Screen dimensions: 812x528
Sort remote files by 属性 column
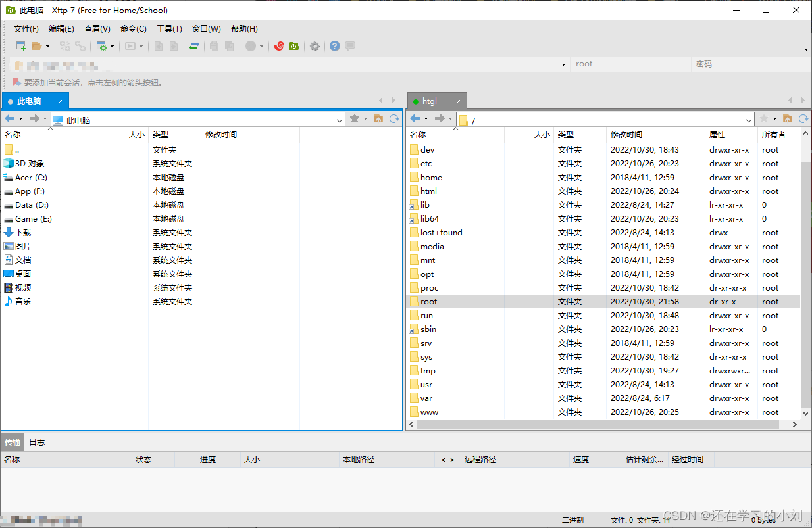[731, 134]
